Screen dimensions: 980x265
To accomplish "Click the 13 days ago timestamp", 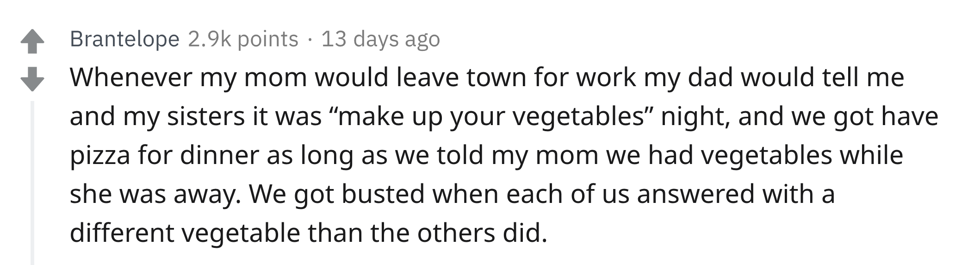I will click(380, 39).
